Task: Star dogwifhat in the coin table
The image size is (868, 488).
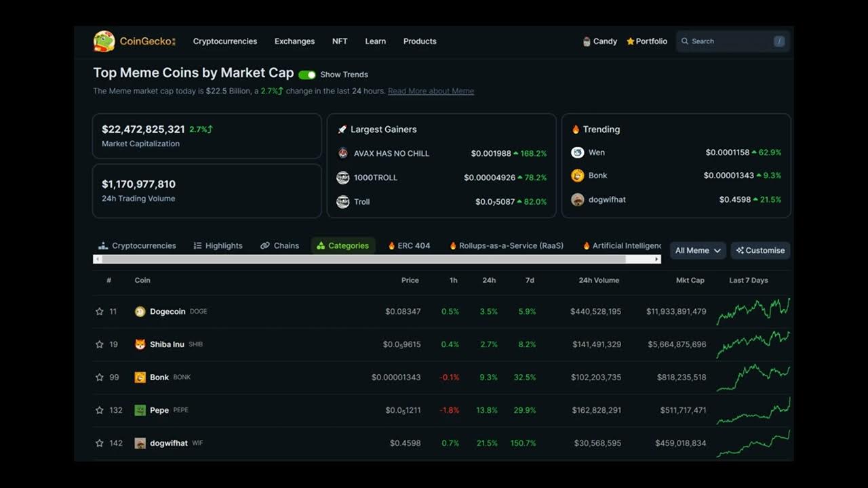Action: pos(100,443)
